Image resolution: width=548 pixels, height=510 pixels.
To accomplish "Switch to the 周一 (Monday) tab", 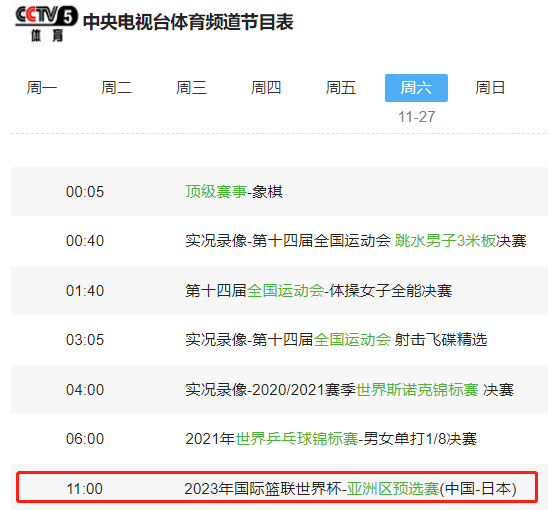I will [x=42, y=88].
